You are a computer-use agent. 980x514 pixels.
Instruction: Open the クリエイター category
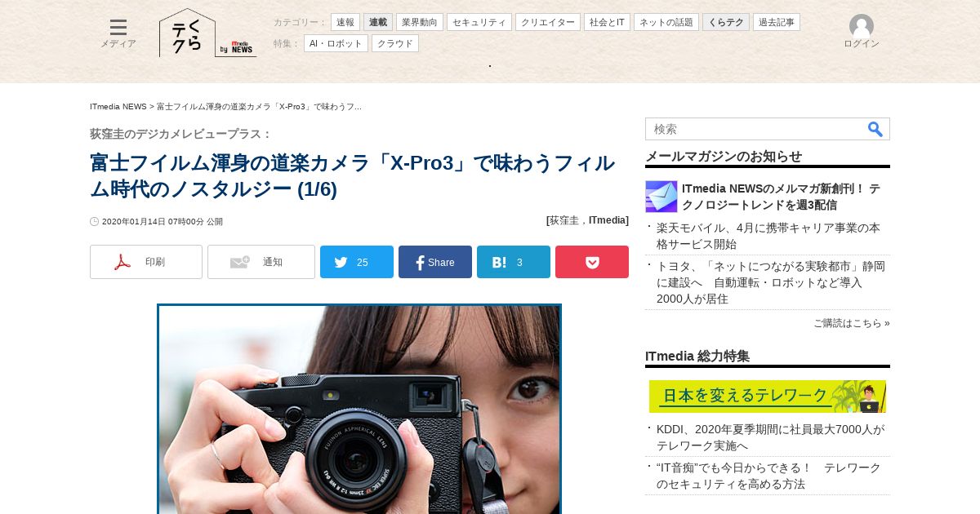[x=548, y=22]
